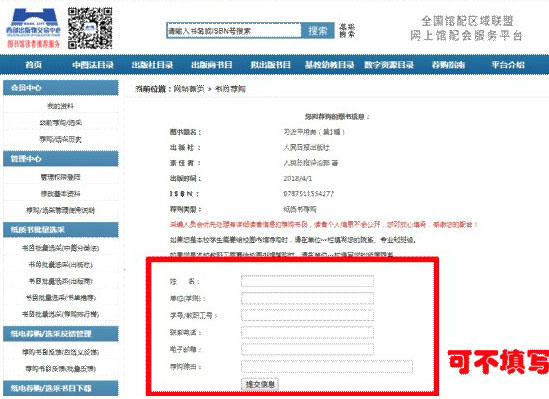Open 书目批量选采(出版商) link
Image resolution: width=549 pixels, height=399 pixels.
click(61, 281)
